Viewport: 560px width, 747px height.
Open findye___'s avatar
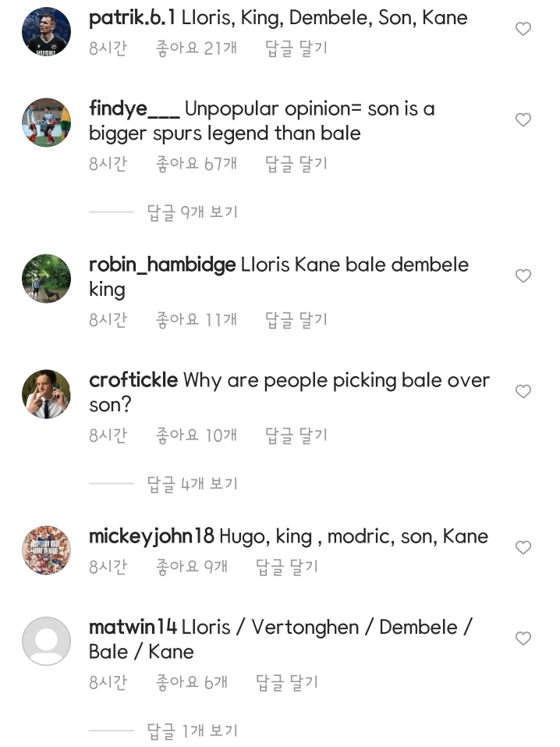pos(46,122)
